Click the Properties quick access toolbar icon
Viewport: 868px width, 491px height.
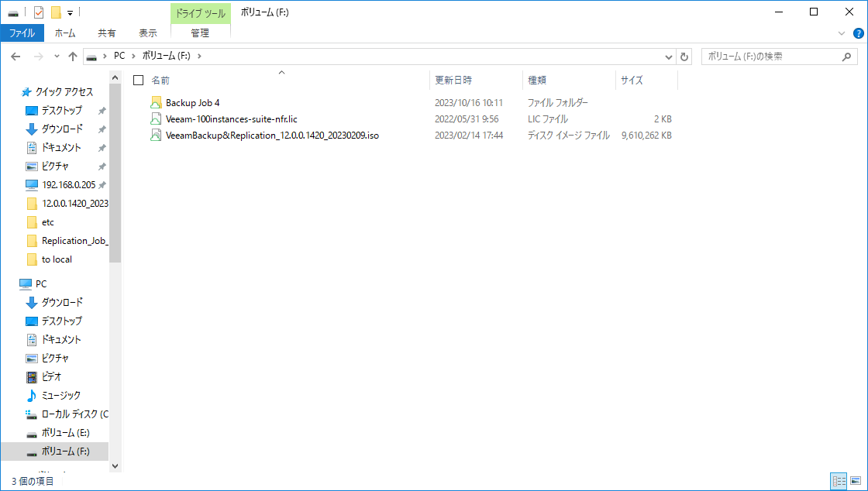39,12
